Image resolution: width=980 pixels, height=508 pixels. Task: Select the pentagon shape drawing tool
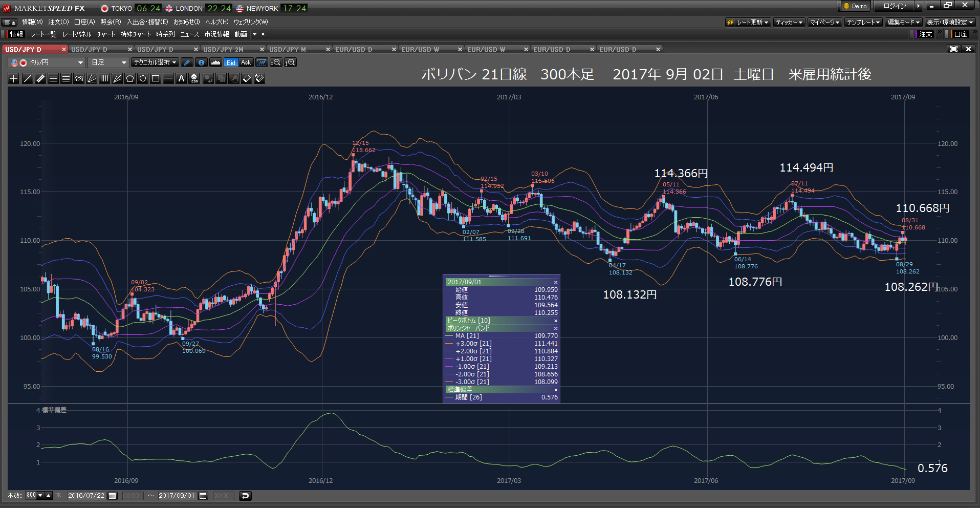click(130, 78)
